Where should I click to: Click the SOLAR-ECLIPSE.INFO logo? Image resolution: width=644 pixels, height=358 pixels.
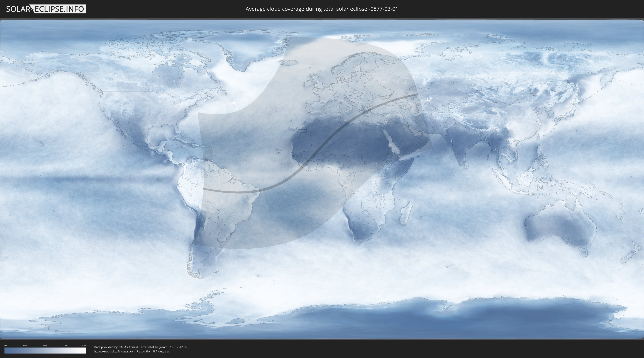46,9
